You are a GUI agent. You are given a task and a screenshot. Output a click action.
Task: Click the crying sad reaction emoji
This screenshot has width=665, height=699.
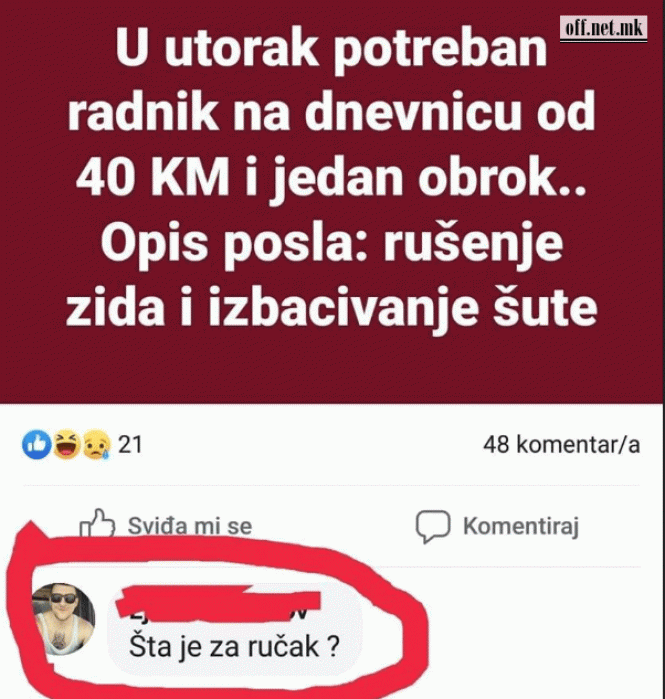coord(96,444)
